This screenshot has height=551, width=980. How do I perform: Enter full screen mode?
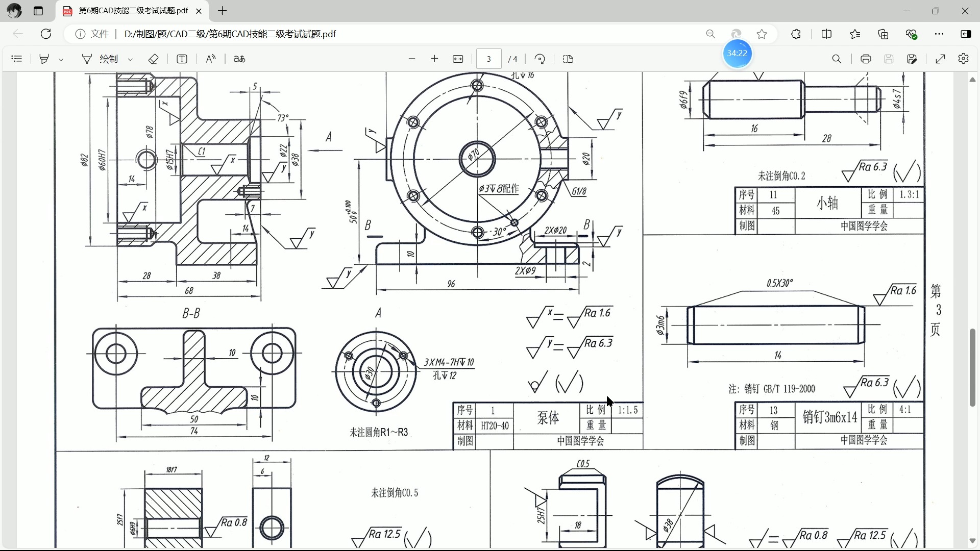[940, 59]
